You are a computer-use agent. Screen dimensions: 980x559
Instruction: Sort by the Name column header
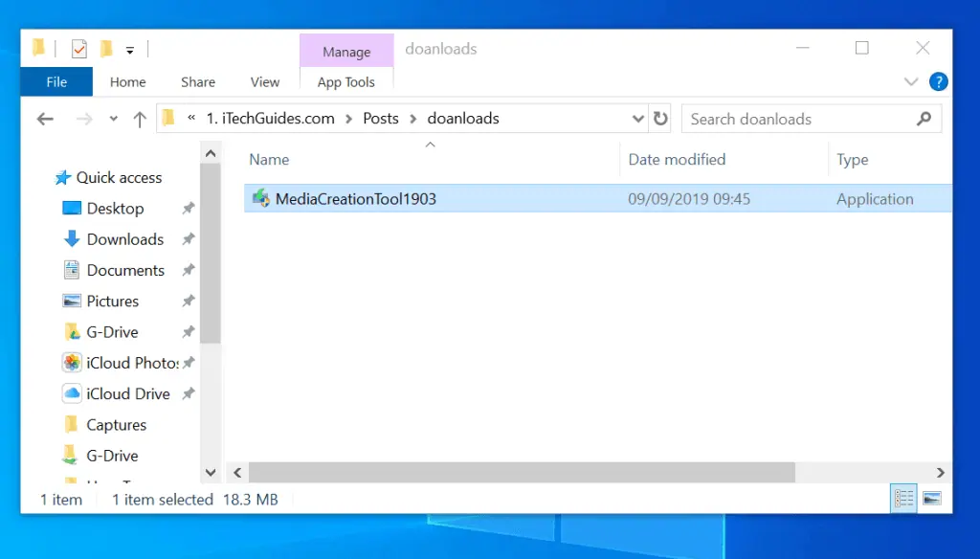click(x=269, y=160)
